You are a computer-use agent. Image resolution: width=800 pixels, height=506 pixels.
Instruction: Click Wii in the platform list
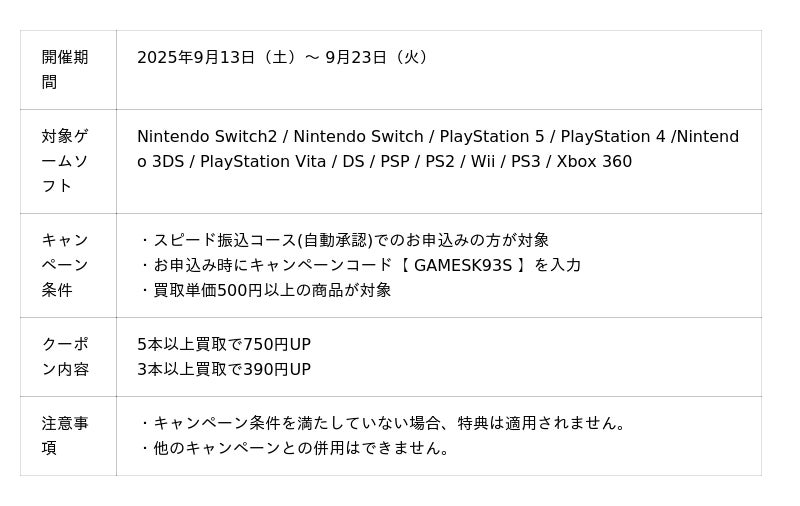tap(482, 162)
